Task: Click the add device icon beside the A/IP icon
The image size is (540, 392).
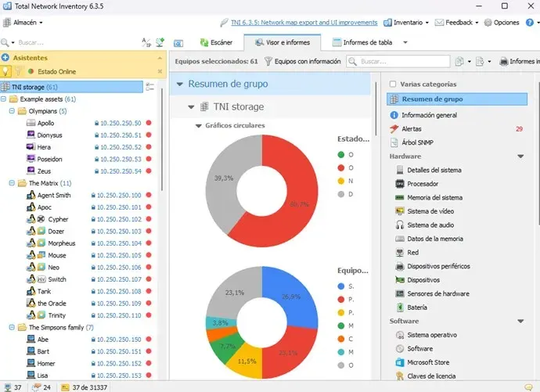Action: coord(160,42)
